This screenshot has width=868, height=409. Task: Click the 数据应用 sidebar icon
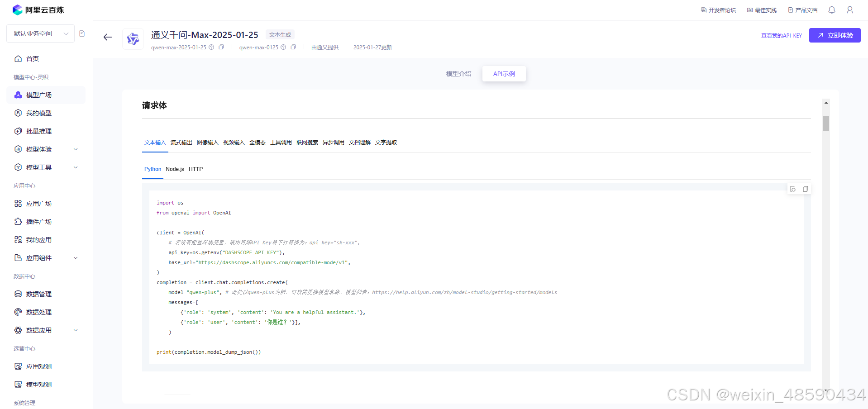[x=18, y=330]
